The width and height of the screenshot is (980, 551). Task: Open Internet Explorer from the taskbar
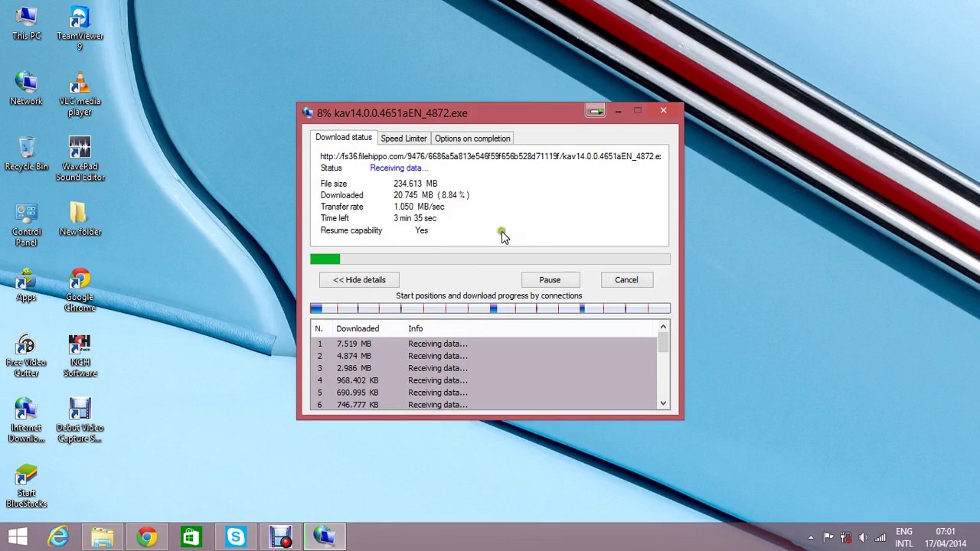click(x=58, y=536)
